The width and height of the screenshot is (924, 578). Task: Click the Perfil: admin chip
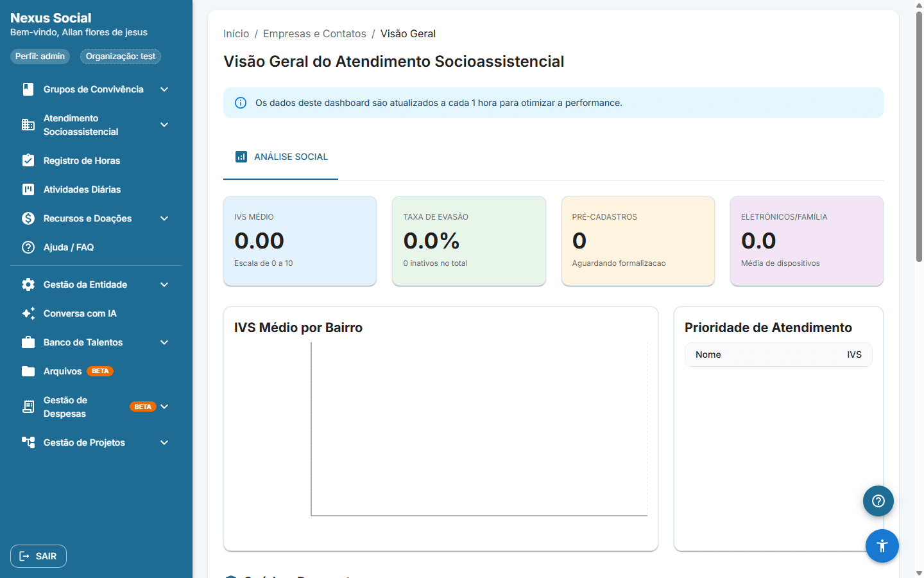click(x=40, y=57)
